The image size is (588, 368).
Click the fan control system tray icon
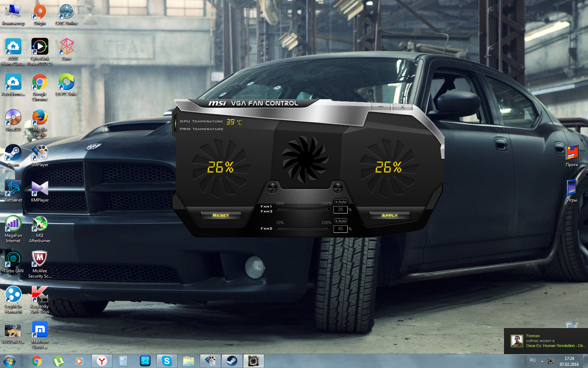click(551, 361)
